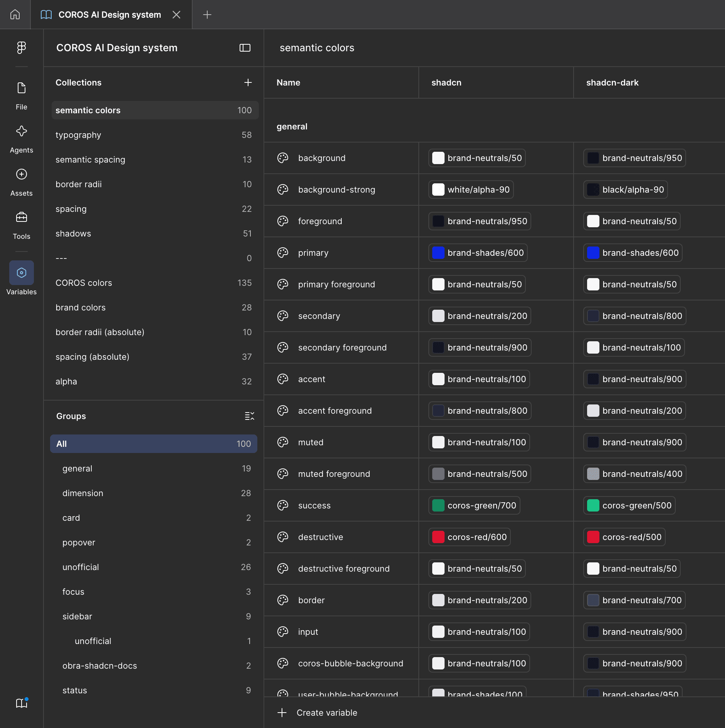Image resolution: width=725 pixels, height=728 pixels.
Task: Open muted foreground's brand-neutrals/500 value
Action: 480,474
